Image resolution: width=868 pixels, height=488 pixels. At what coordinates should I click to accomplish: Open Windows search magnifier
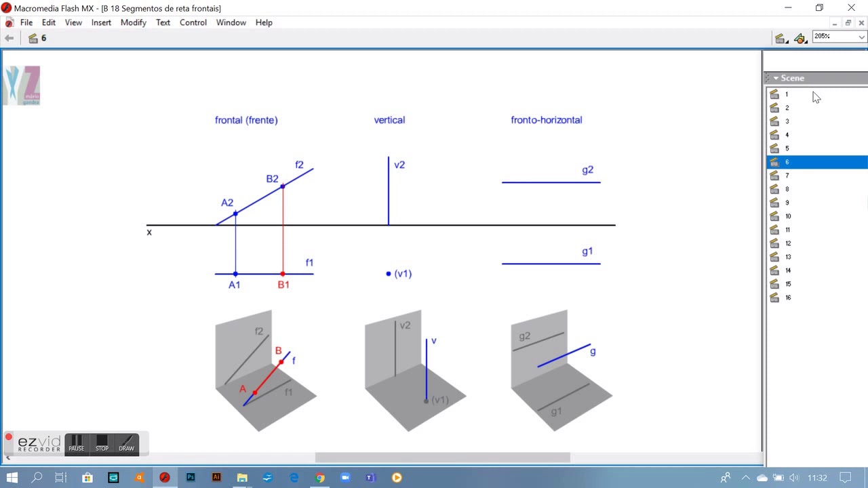[x=37, y=477]
